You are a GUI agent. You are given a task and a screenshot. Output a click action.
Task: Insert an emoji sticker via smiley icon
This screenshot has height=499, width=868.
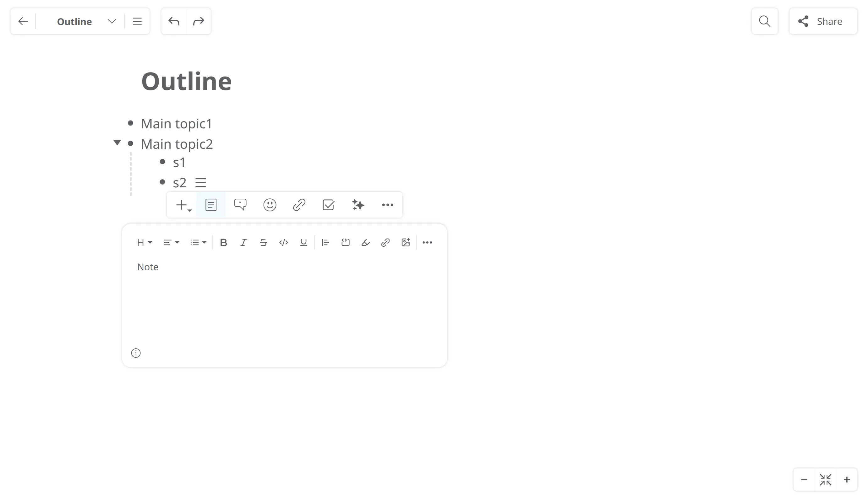click(x=270, y=205)
